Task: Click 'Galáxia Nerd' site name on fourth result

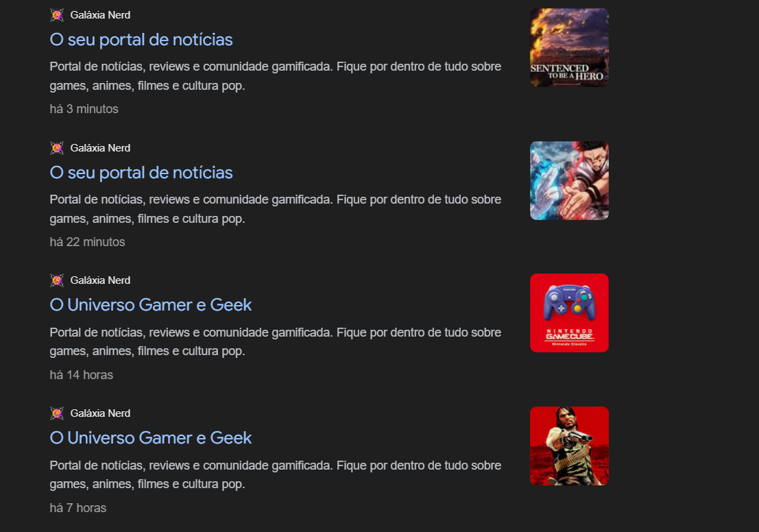Action: (100, 413)
